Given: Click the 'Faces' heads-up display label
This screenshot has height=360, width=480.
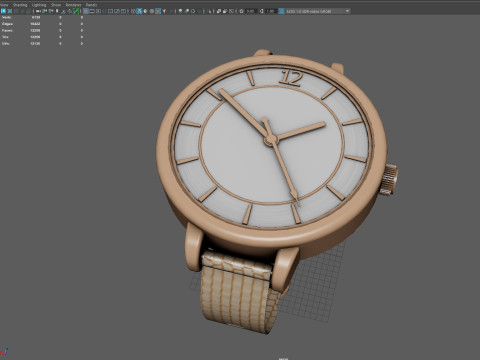Looking at the screenshot, I should pos(7,30).
